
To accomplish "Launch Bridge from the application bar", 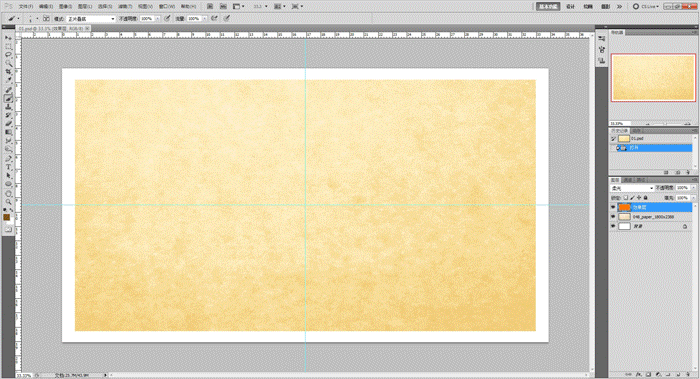I will 210,7.
